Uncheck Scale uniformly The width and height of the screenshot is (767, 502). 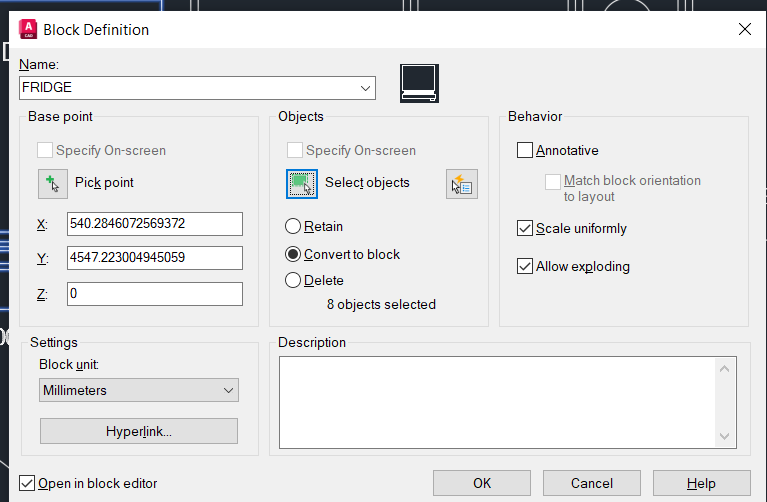[x=525, y=228]
